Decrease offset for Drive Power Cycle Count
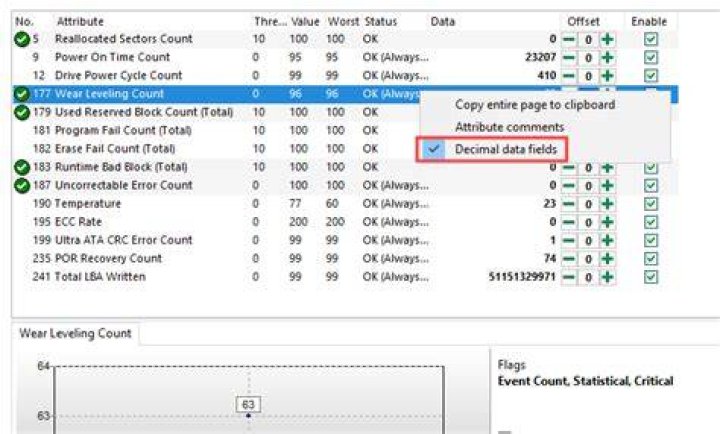Image resolution: width=720 pixels, height=434 pixels. pyautogui.click(x=568, y=76)
